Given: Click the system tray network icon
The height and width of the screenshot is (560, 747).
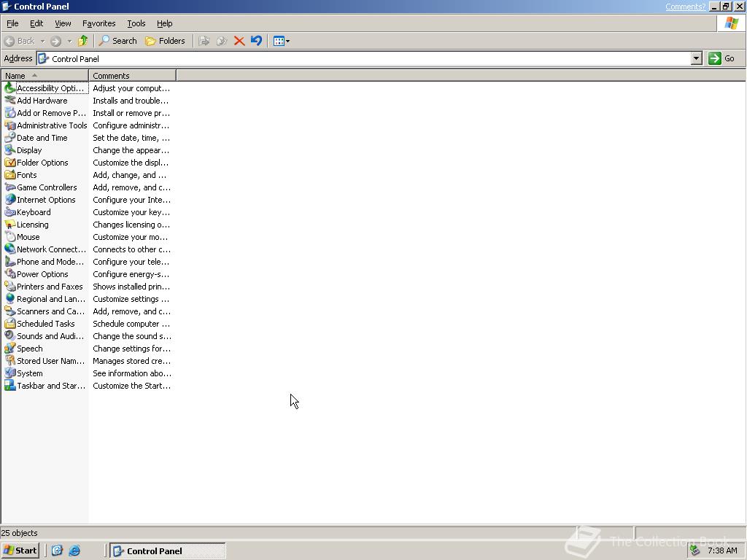Looking at the screenshot, I should pyautogui.click(x=695, y=551).
